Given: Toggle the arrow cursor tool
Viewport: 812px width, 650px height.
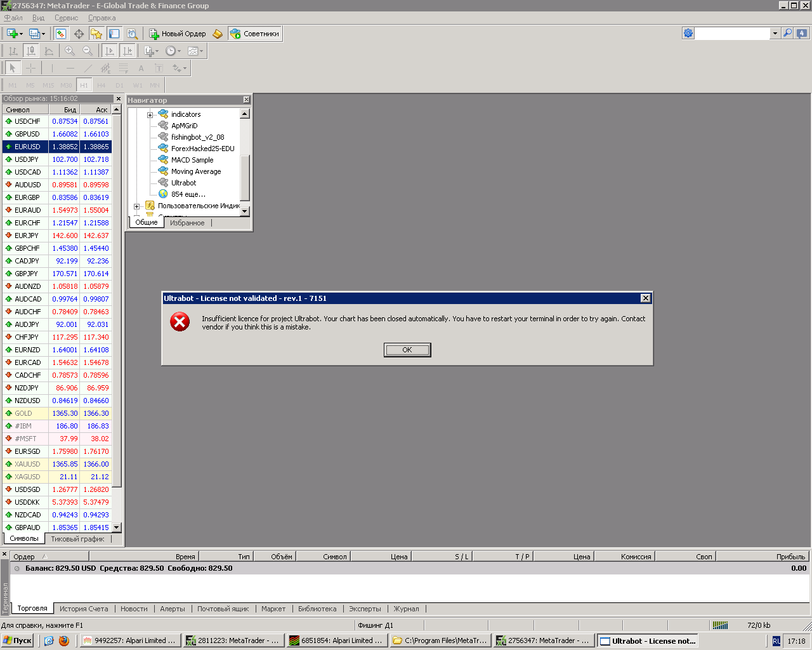Looking at the screenshot, I should point(13,68).
